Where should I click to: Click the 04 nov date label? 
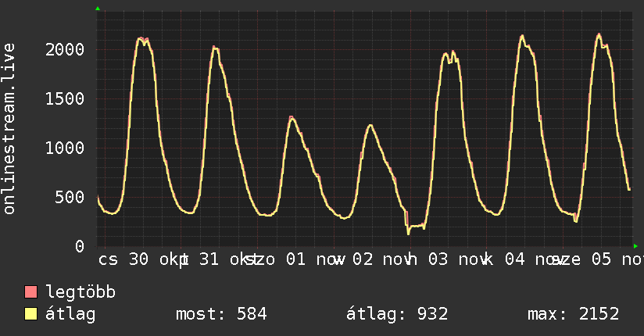coord(534,259)
